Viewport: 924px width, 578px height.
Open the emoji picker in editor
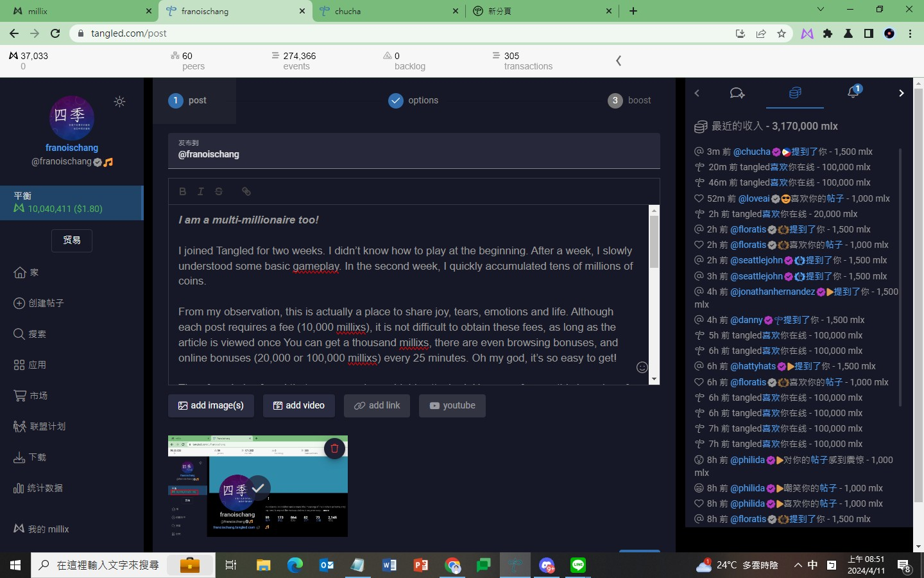642,367
